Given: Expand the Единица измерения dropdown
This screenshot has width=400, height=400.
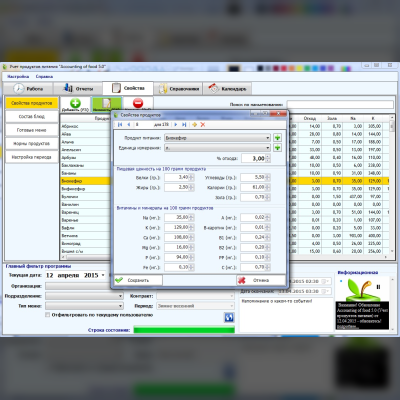Looking at the screenshot, I should 268,148.
